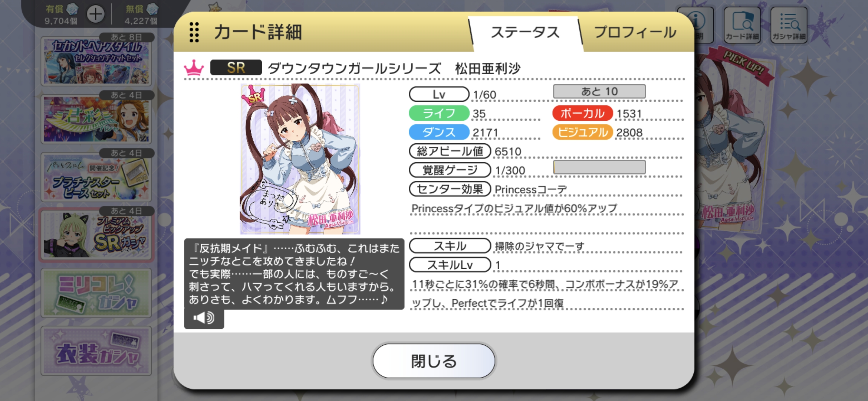Tap the pink crown Princess type icon
Viewport: 868px width, 401px height.
[194, 68]
